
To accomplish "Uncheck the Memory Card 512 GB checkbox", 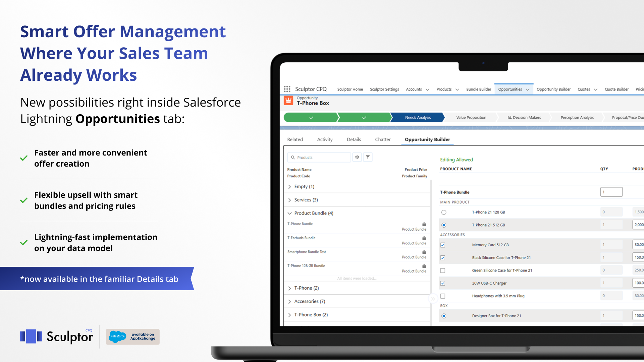I will point(443,245).
